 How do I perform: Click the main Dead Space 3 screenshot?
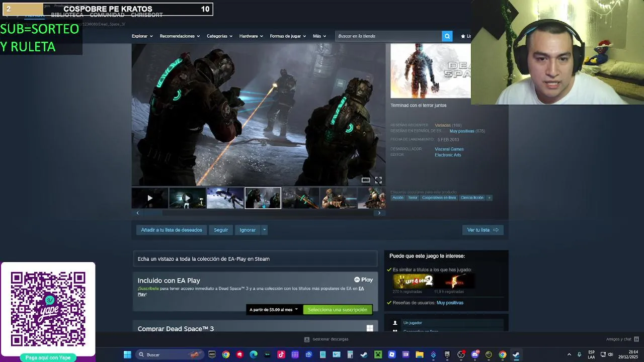[258, 115]
